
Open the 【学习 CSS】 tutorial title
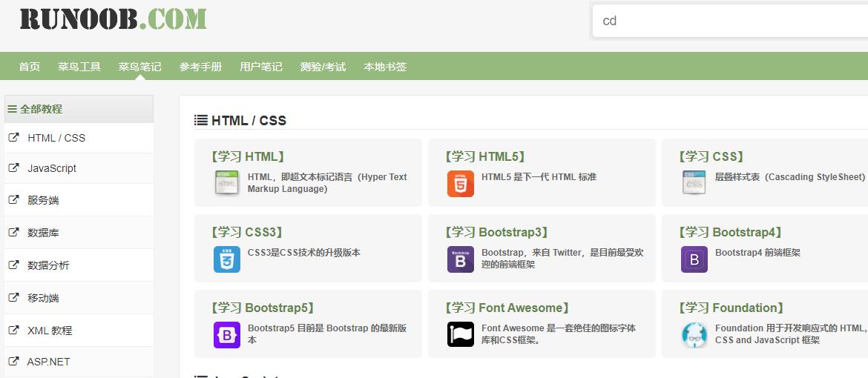point(711,156)
